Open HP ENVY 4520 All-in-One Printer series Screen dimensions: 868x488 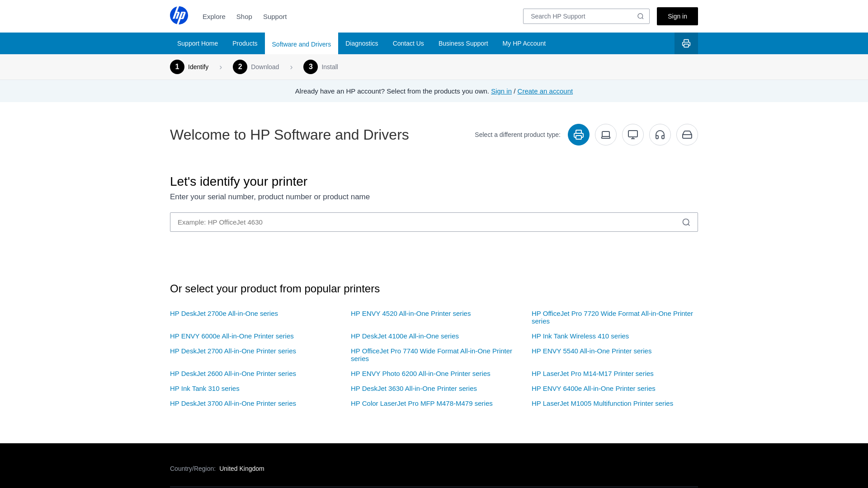click(411, 314)
